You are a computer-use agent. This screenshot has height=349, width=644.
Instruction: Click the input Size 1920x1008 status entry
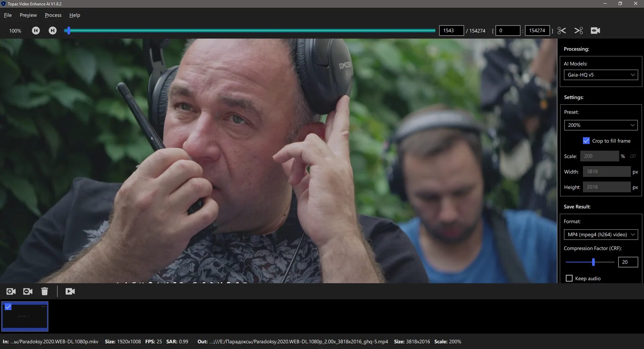point(123,342)
